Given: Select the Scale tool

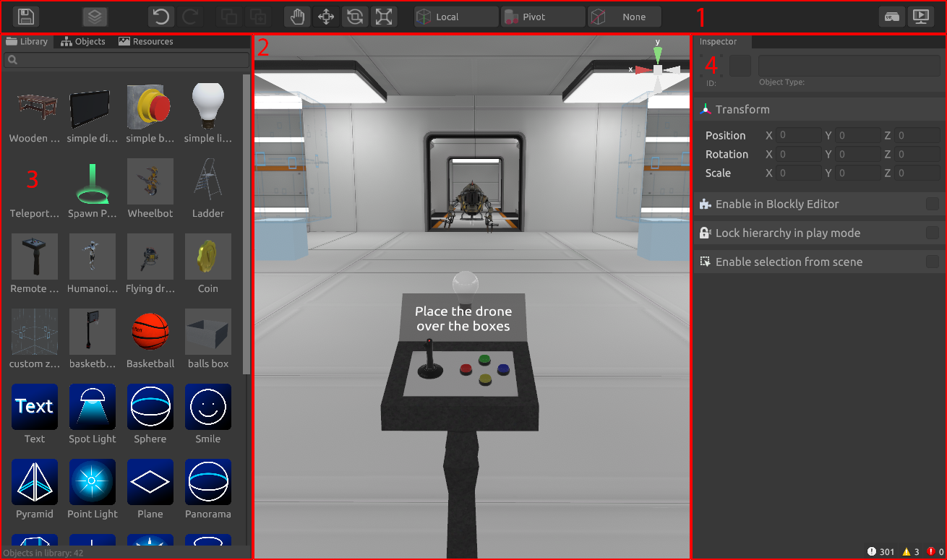Looking at the screenshot, I should [x=384, y=17].
